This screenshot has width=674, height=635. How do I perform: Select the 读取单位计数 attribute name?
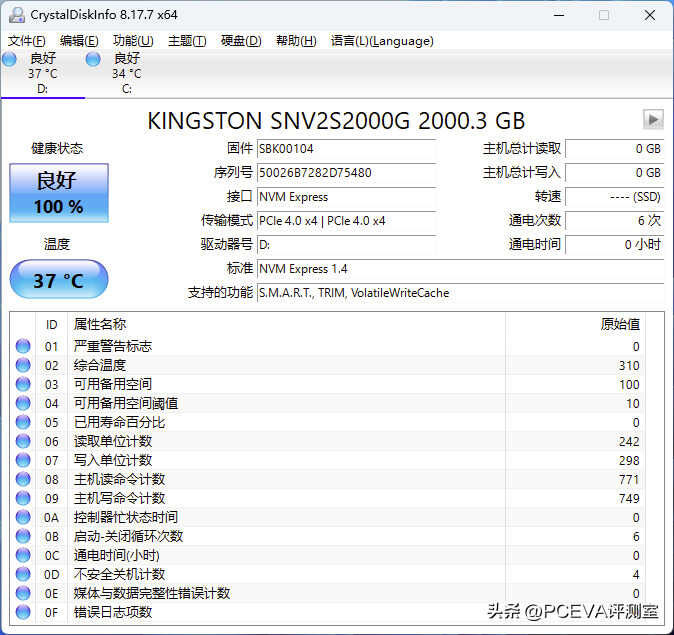[113, 441]
